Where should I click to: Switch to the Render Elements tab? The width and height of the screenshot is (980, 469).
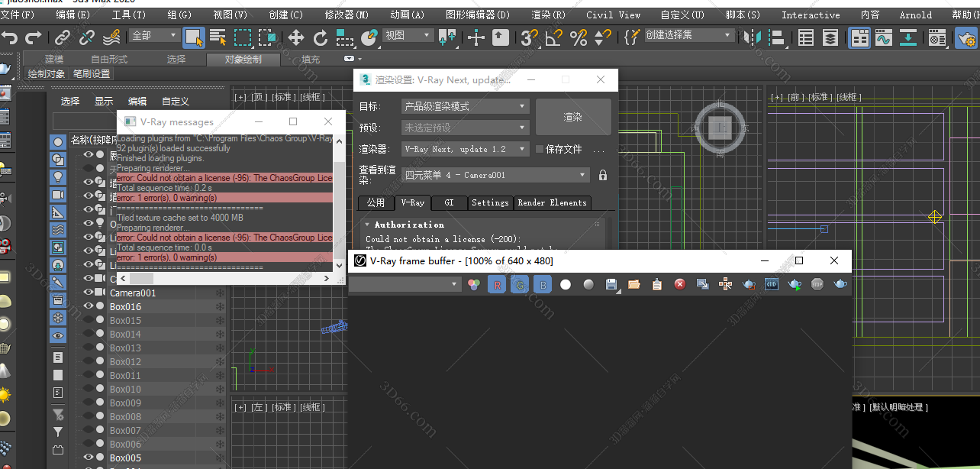[553, 202]
